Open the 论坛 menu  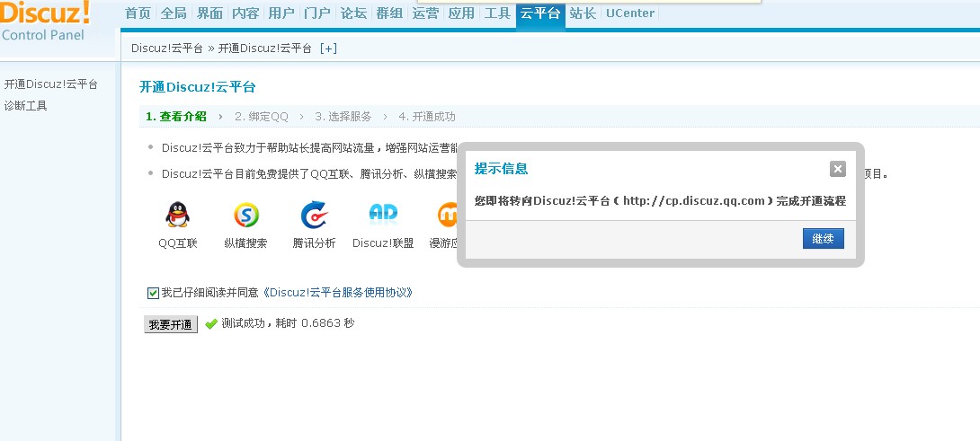[353, 13]
